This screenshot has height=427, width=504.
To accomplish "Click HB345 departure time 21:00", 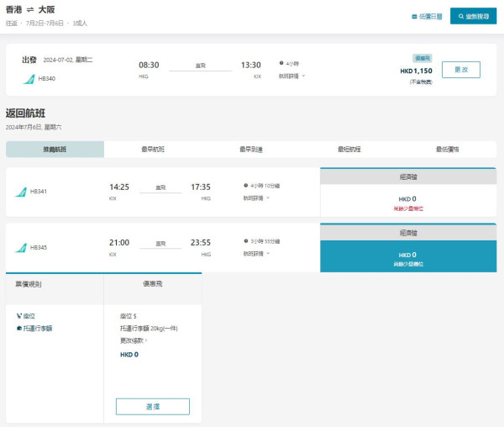I will (119, 243).
